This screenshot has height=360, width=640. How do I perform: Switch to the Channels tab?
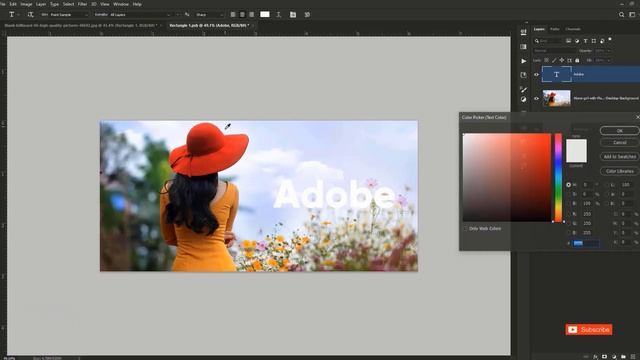click(573, 29)
